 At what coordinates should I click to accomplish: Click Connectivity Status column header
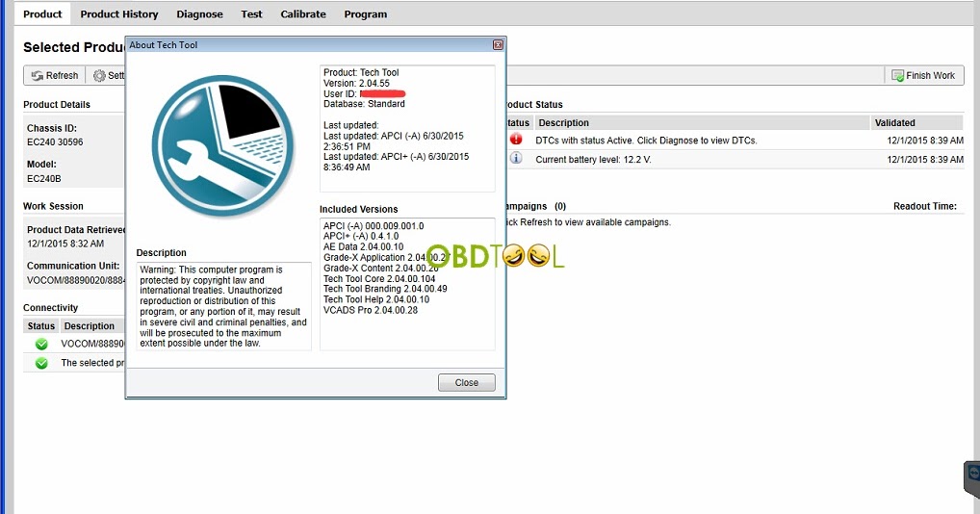(x=41, y=325)
